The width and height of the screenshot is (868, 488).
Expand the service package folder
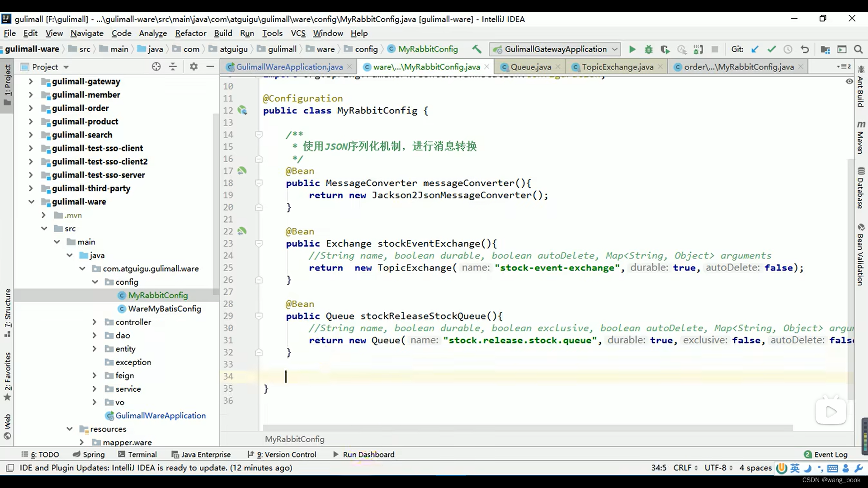[94, 389]
